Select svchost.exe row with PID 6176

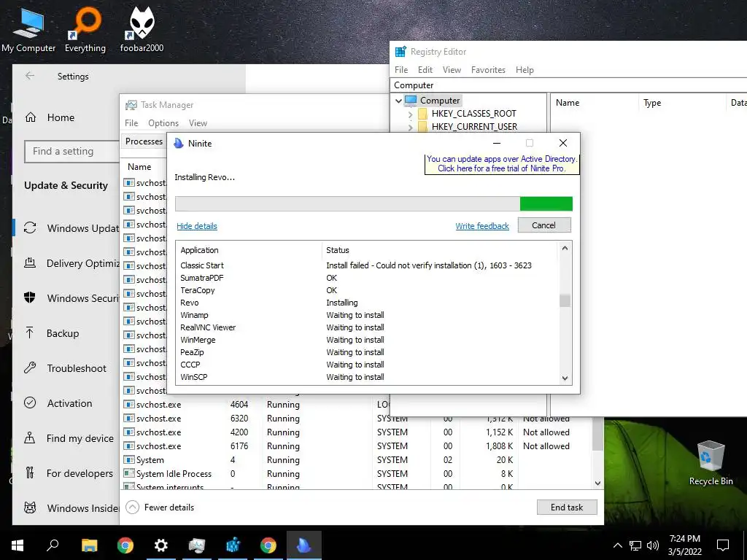point(357,446)
